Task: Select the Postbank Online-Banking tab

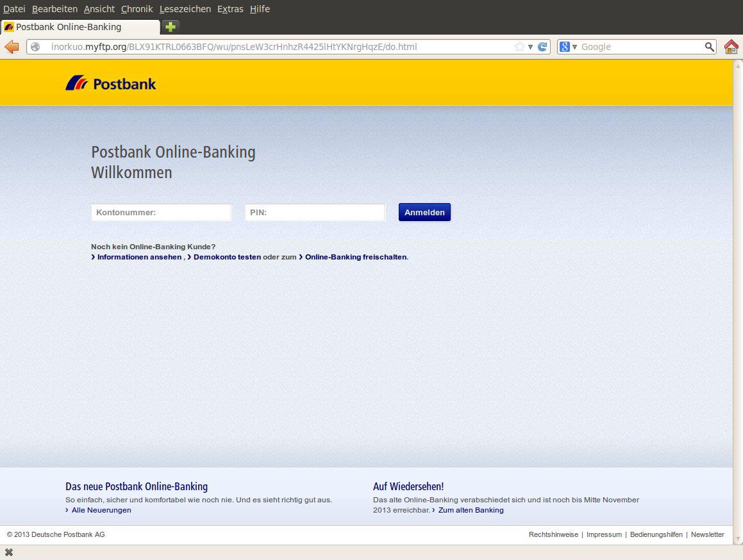Action: pyautogui.click(x=80, y=27)
